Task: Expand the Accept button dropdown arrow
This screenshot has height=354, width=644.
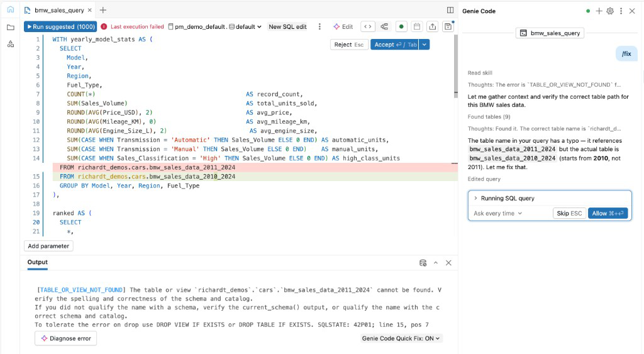Action: [x=425, y=45]
